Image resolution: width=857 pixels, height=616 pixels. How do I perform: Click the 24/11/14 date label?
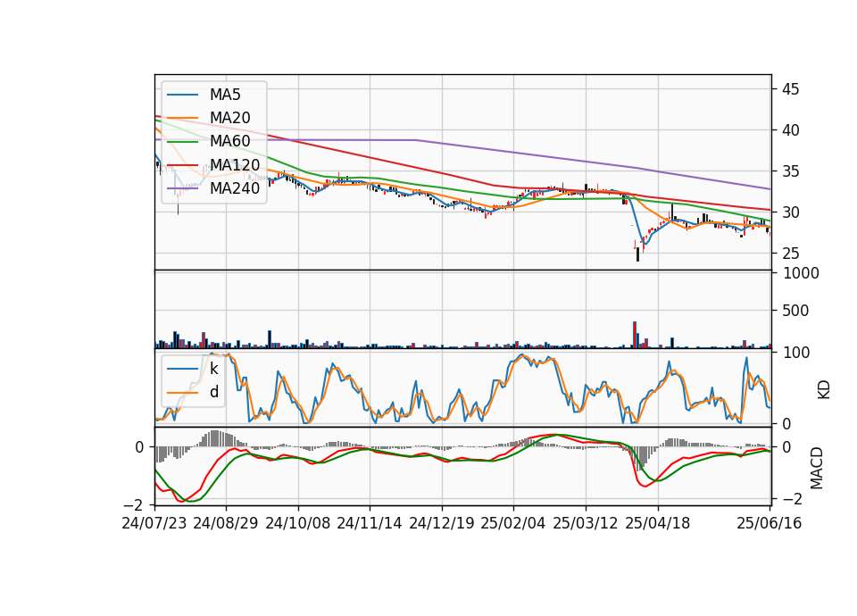pyautogui.click(x=370, y=523)
